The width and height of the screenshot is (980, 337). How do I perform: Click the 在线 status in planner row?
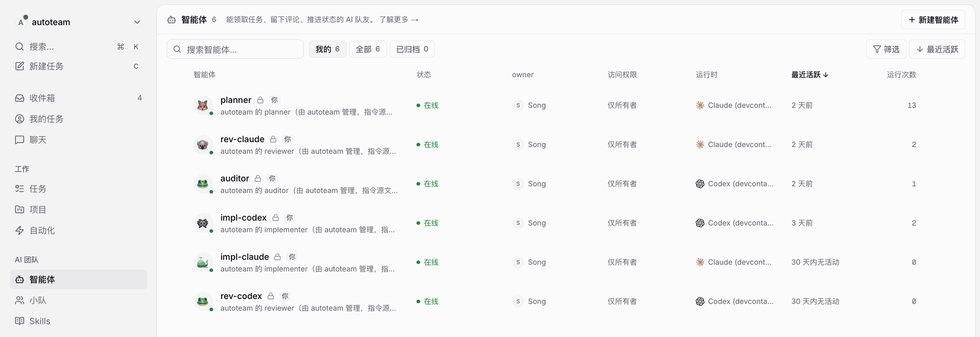[x=428, y=105]
